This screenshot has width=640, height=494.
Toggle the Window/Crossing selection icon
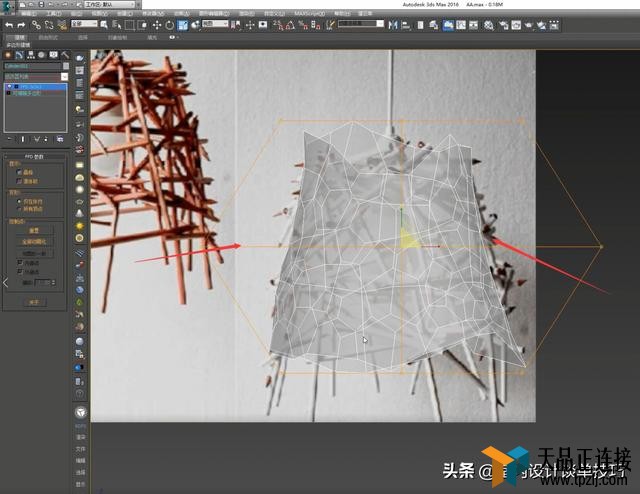coord(142,25)
